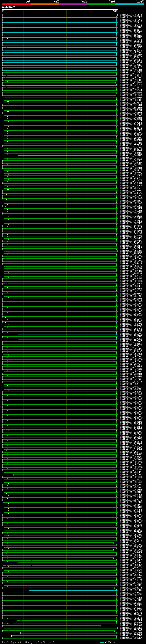Select hit label UniRef100_Q7ZXJ0
This screenshot has height=644, width=146.
pos(131,347)
